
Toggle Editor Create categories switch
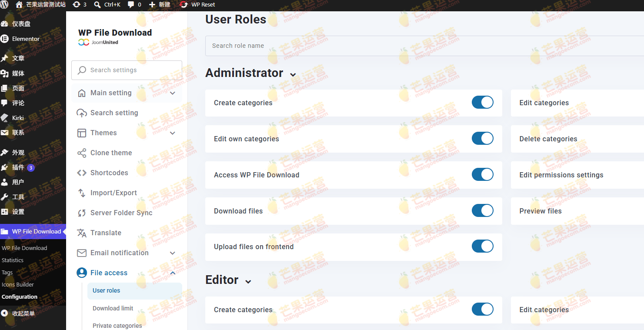point(483,310)
